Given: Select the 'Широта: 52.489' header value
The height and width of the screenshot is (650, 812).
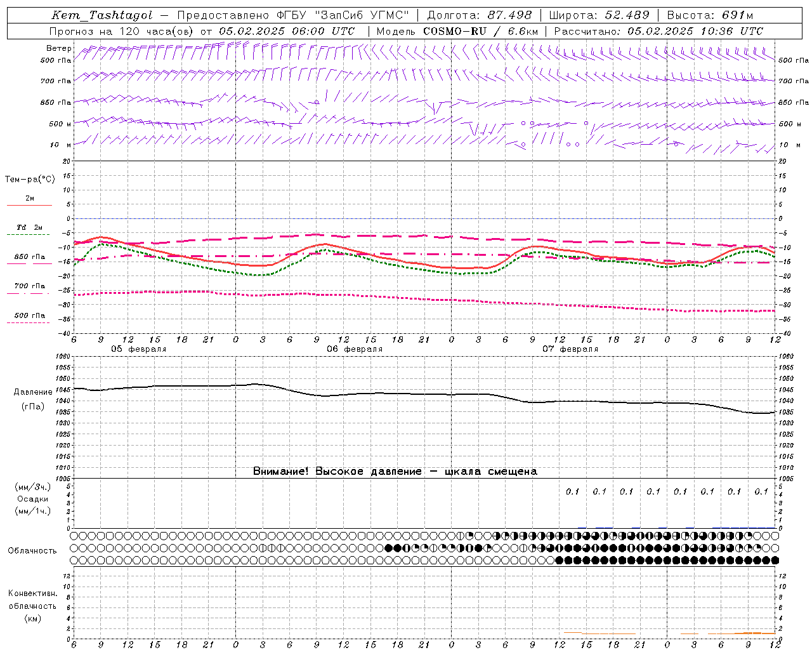Looking at the screenshot, I should [x=599, y=15].
